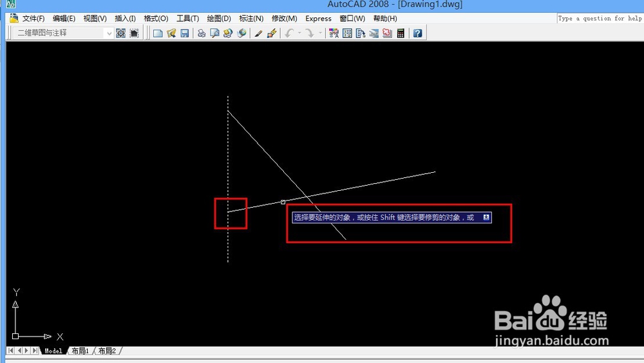This screenshot has width=644, height=363.
Task: Open the 标注(N) menu
Action: point(251,19)
